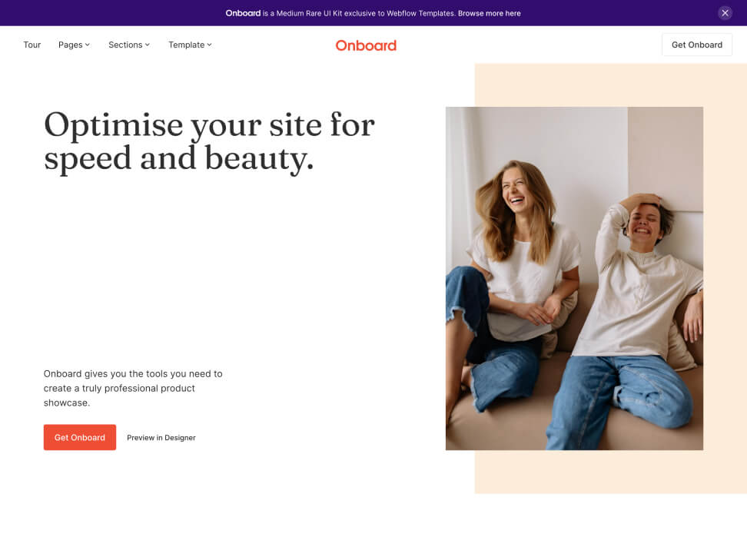747x560 pixels.
Task: Click the Onboard logo in the navbar
Action: 366,45
